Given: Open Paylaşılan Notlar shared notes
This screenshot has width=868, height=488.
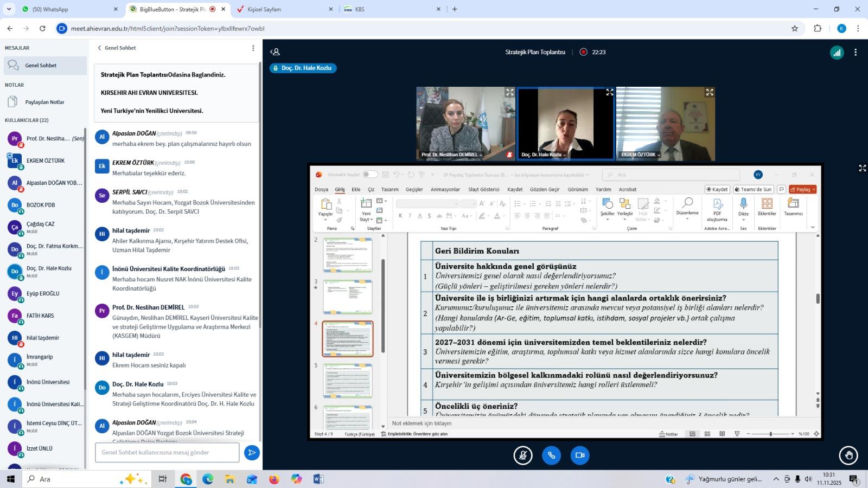Looking at the screenshot, I should [x=44, y=102].
